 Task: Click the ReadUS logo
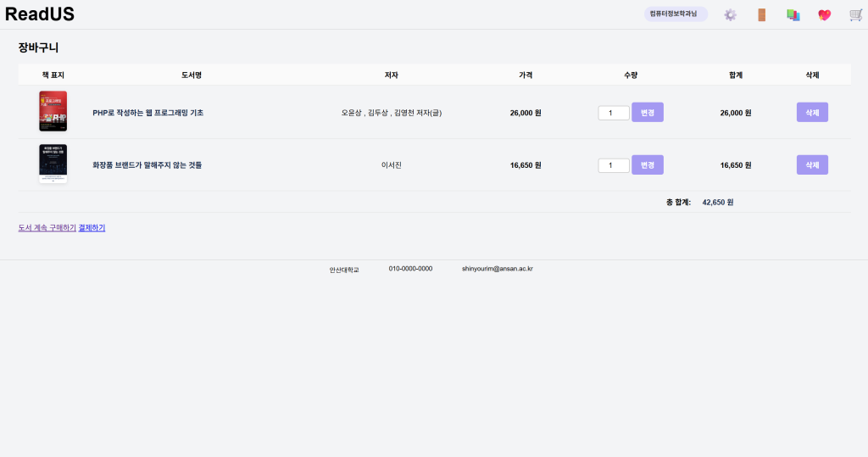point(40,14)
